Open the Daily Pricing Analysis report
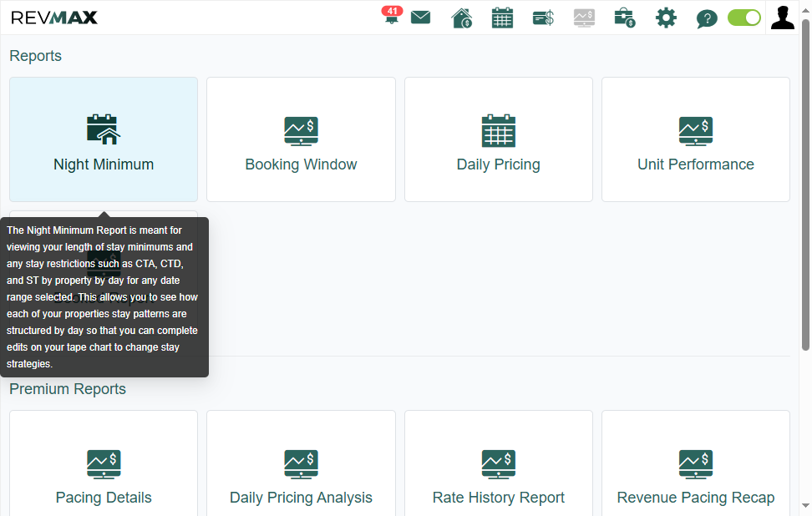The height and width of the screenshot is (516, 812). pos(301,498)
